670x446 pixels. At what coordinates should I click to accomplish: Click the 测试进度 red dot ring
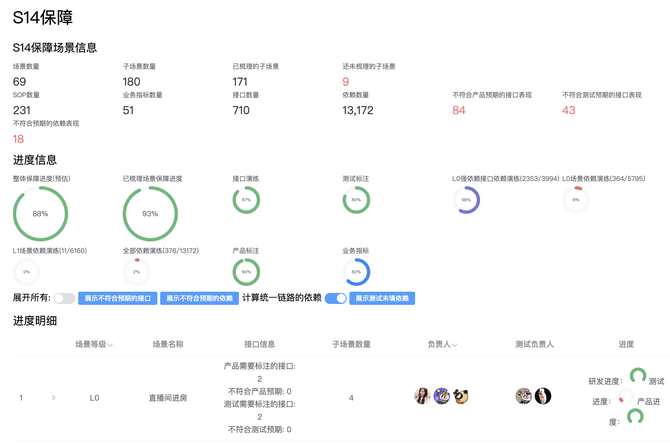point(626,396)
